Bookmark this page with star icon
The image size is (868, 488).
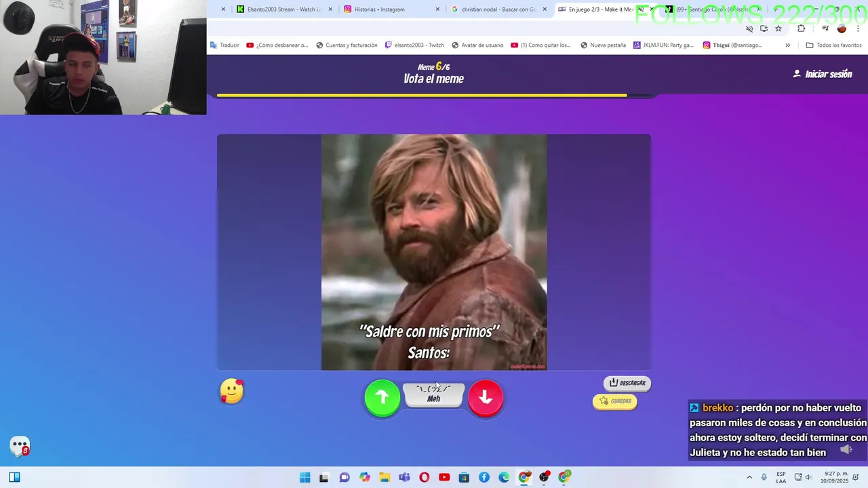(778, 28)
